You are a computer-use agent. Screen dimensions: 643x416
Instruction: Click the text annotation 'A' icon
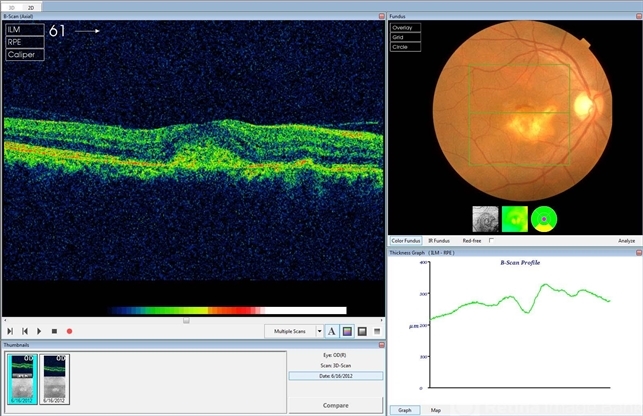pos(331,331)
